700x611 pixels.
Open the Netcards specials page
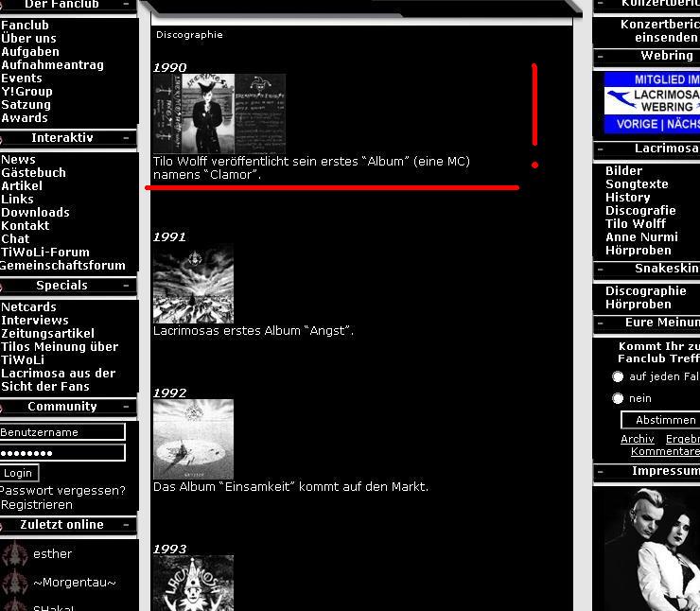28,307
